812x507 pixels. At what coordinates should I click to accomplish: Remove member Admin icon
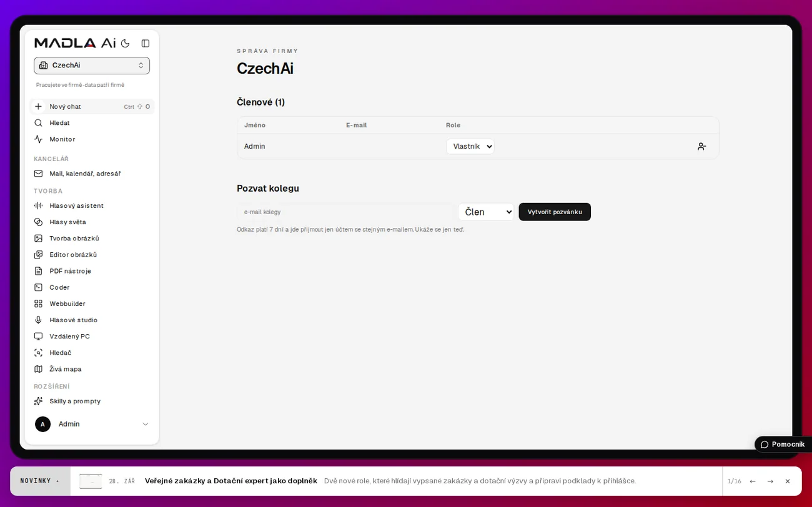pos(702,146)
